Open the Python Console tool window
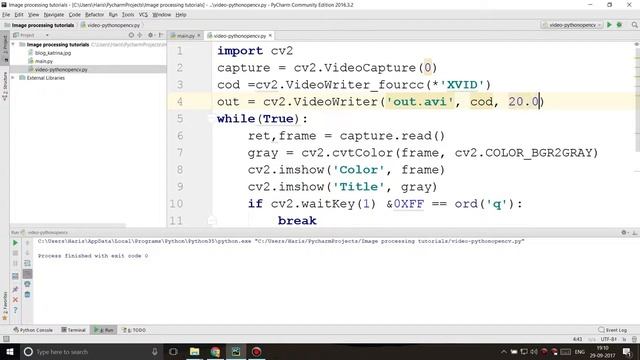 click(33, 330)
